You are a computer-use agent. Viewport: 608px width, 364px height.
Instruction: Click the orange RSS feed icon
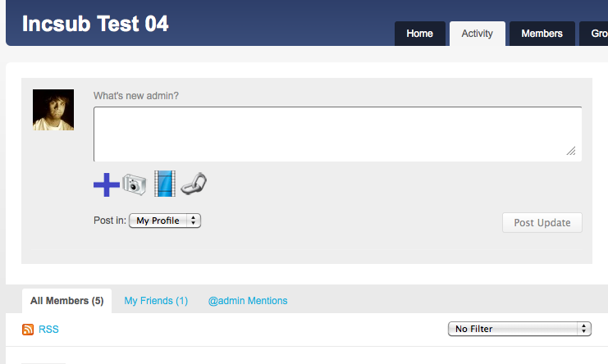[x=28, y=329]
